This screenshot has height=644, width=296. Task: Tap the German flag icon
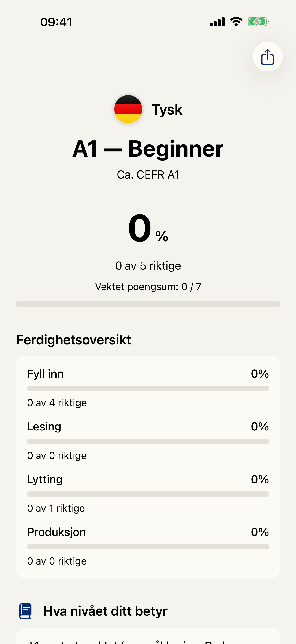[128, 109]
